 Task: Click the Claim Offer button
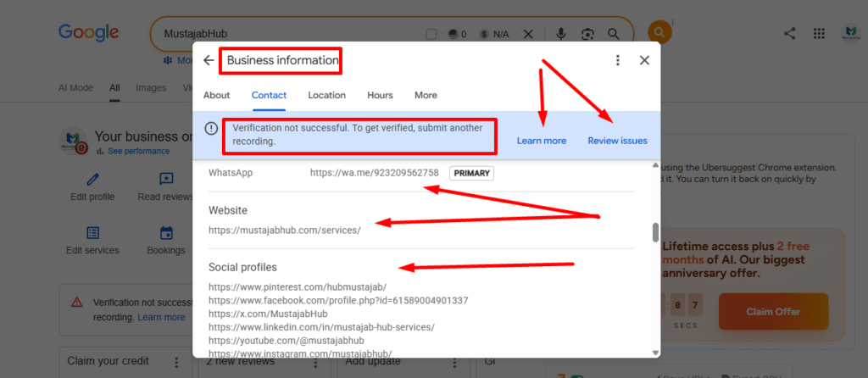[773, 312]
